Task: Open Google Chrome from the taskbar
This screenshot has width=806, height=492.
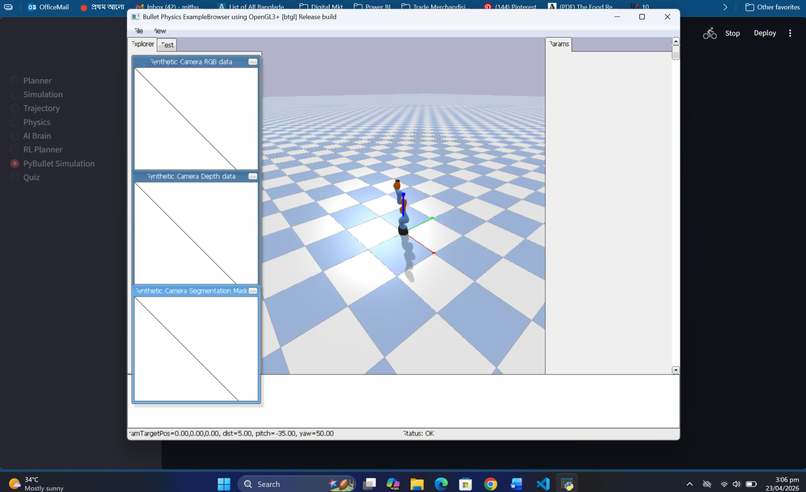Action: click(490, 484)
